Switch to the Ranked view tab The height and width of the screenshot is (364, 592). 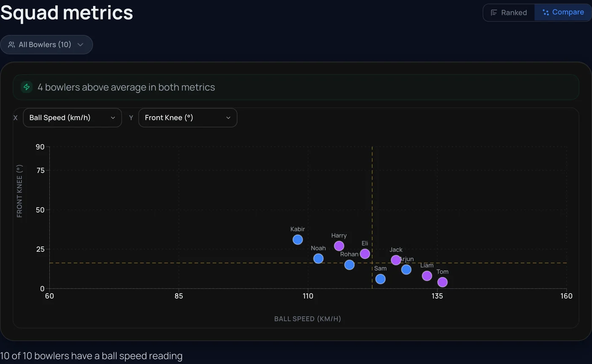pyautogui.click(x=509, y=13)
